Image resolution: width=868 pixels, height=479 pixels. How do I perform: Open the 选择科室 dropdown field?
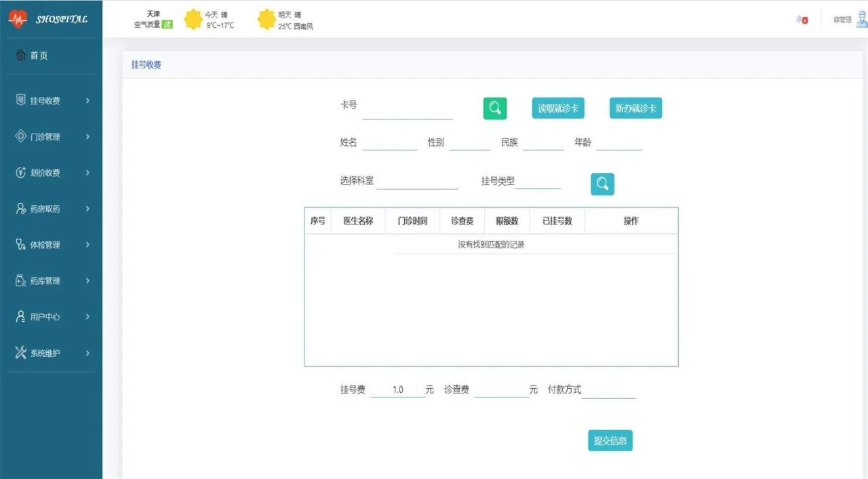coord(417,182)
